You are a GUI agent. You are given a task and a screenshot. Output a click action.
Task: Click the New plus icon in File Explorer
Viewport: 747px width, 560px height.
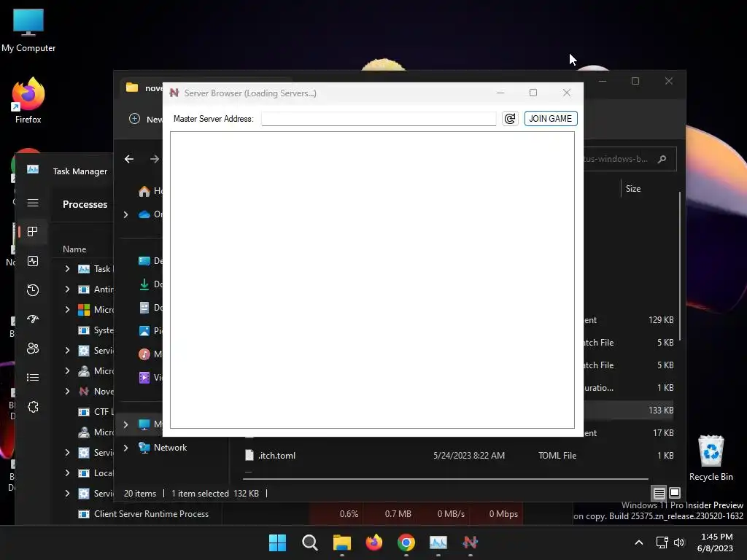point(134,119)
